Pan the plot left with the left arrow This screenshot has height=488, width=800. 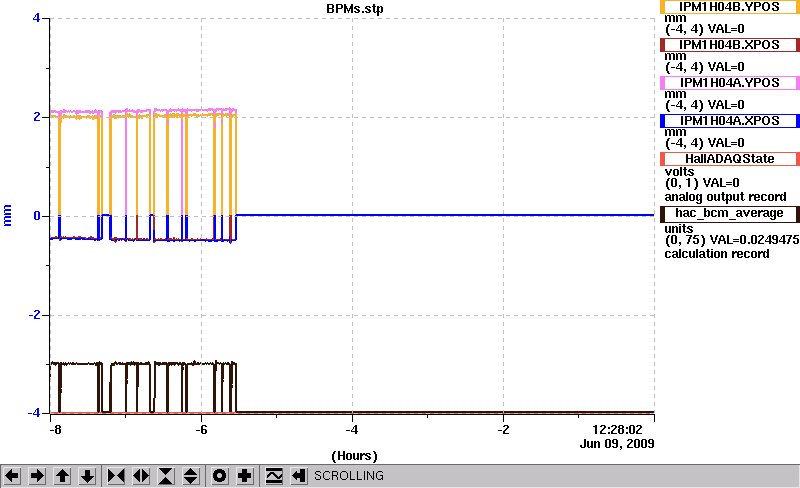pos(12,476)
